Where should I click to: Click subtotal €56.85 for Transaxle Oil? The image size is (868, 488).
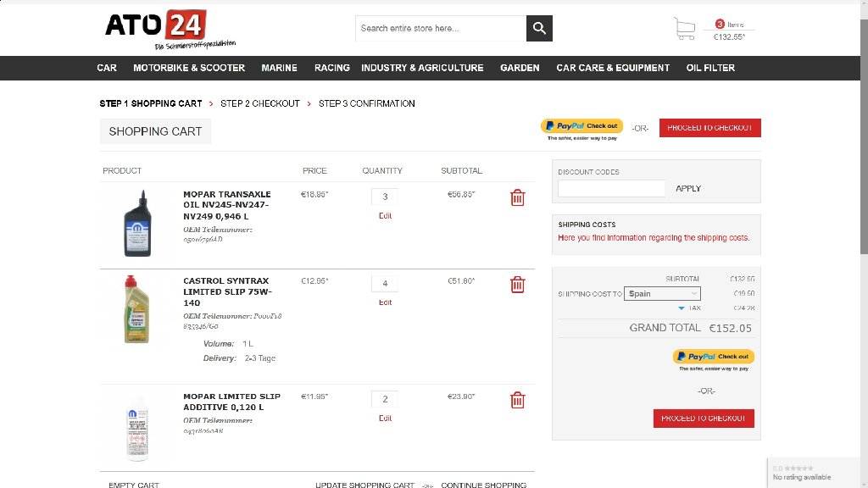coord(461,194)
